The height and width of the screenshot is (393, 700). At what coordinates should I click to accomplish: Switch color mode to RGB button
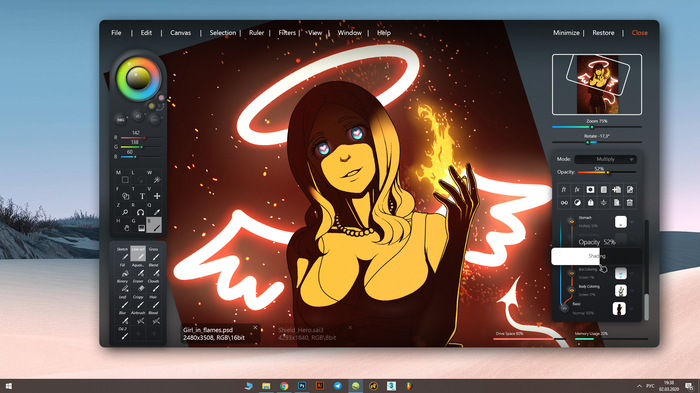tap(121, 120)
